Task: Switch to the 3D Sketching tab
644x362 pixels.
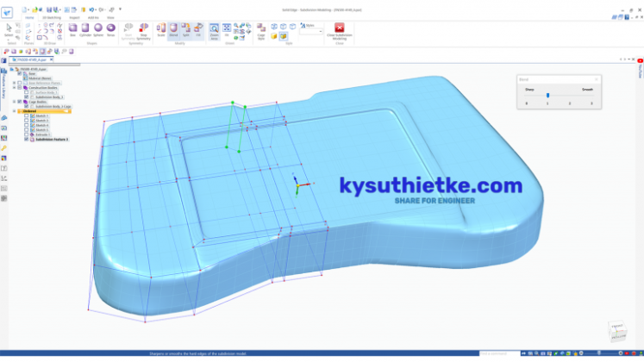Action: tap(52, 17)
